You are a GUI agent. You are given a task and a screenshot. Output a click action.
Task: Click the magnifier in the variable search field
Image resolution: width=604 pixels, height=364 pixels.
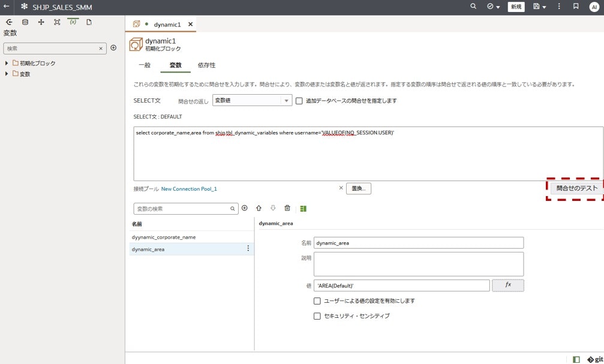(233, 209)
